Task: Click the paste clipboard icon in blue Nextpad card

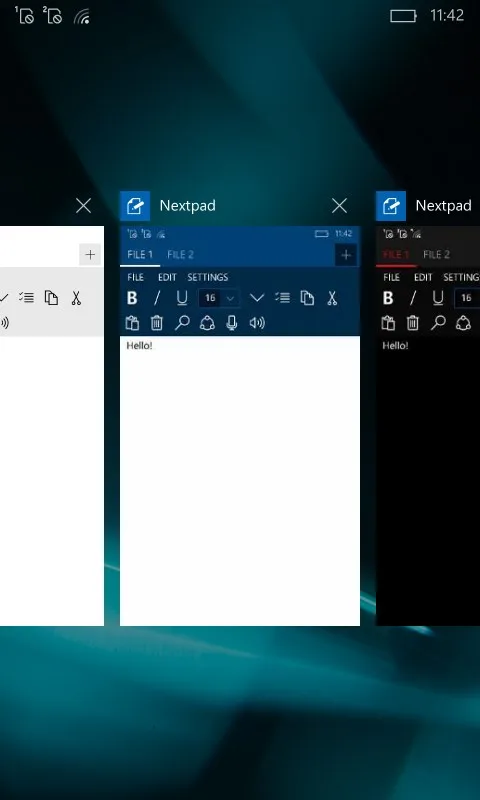Action: point(132,323)
